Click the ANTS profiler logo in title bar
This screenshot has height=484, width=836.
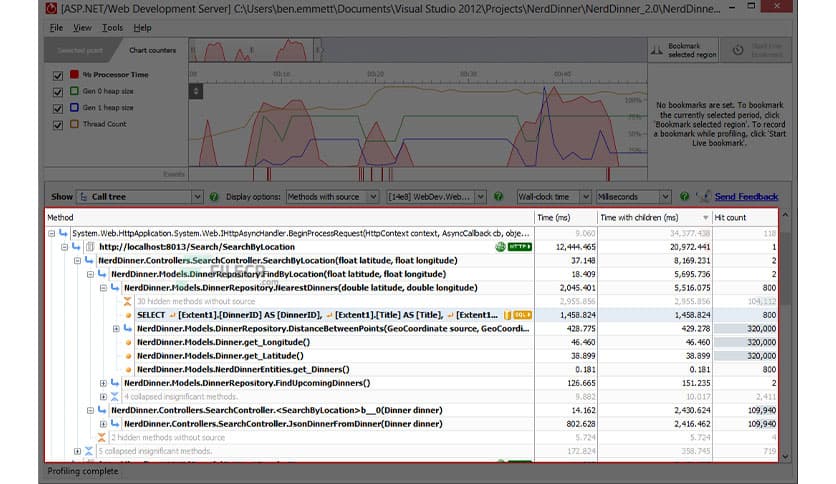pos(51,8)
